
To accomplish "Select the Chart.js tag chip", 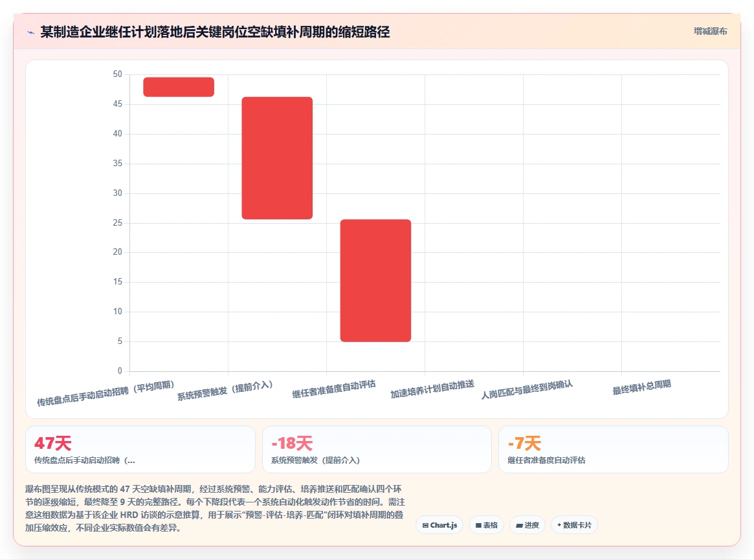I will (439, 525).
